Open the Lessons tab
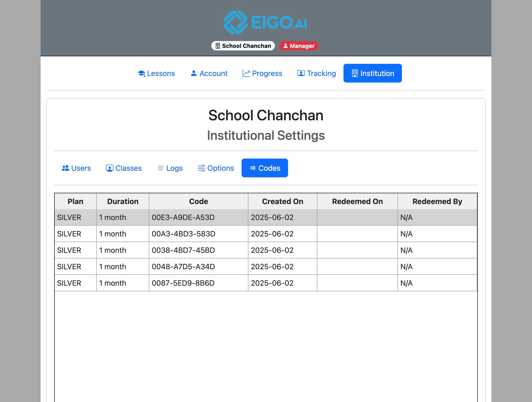Viewport: 532px width, 402px height. (x=156, y=73)
